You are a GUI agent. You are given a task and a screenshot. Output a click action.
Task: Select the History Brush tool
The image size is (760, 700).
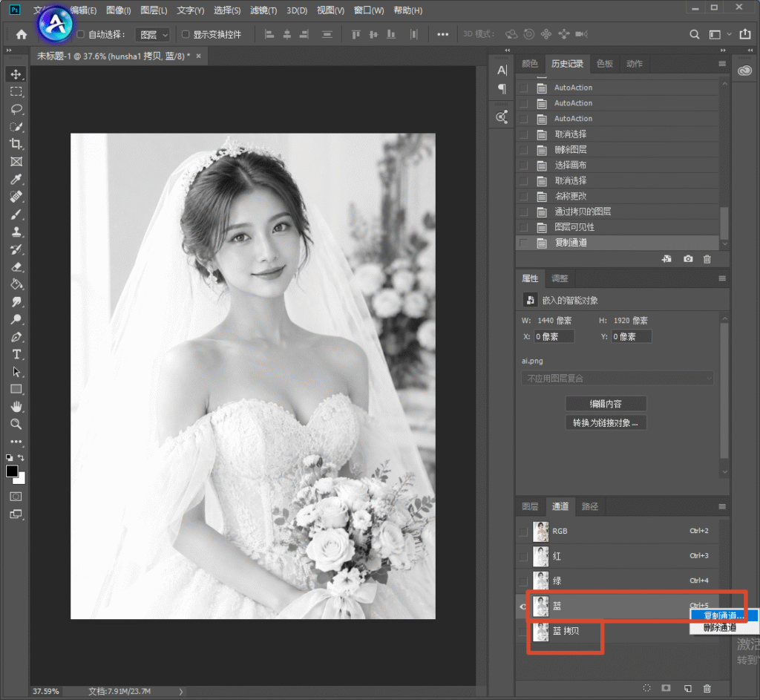(x=16, y=249)
